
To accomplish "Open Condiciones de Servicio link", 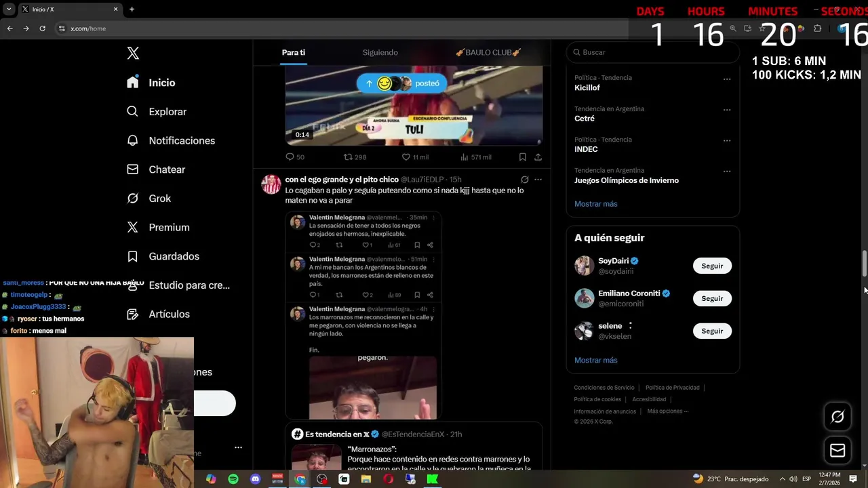I will point(604,388).
